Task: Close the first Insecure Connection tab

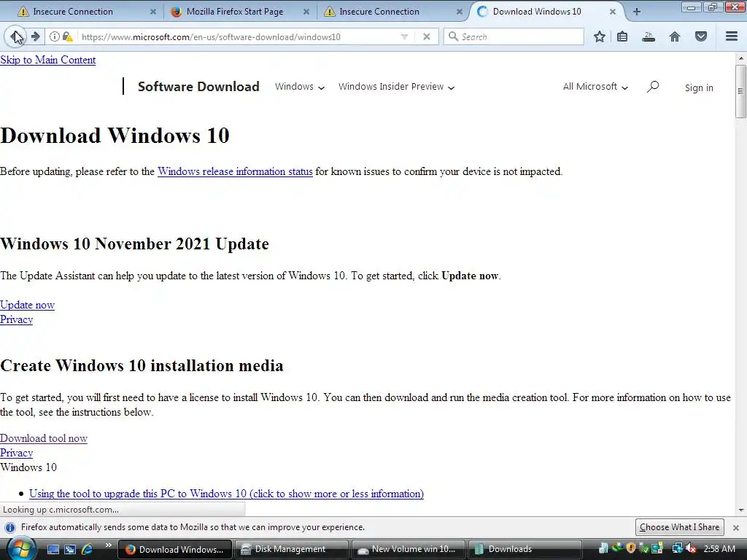Action: 153,12
